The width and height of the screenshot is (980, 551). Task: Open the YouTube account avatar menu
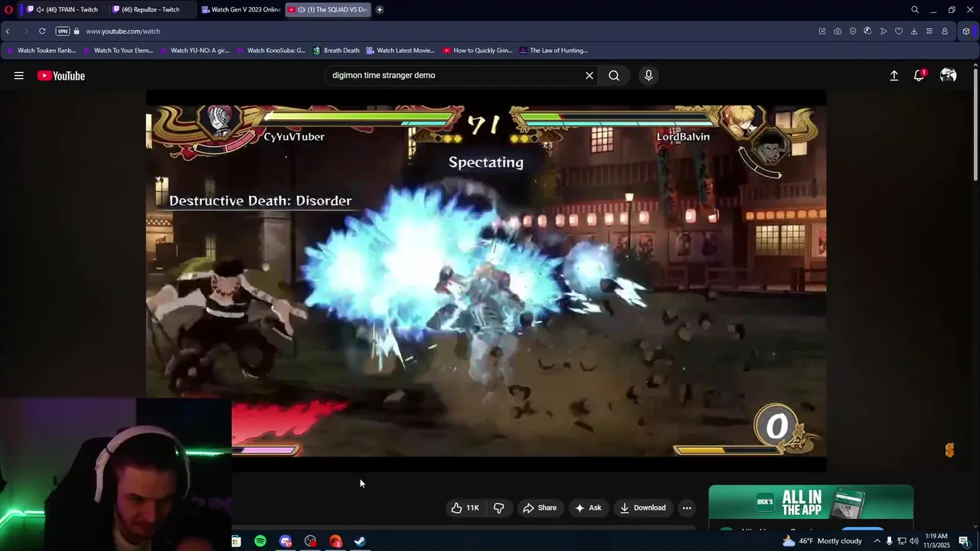(x=948, y=76)
